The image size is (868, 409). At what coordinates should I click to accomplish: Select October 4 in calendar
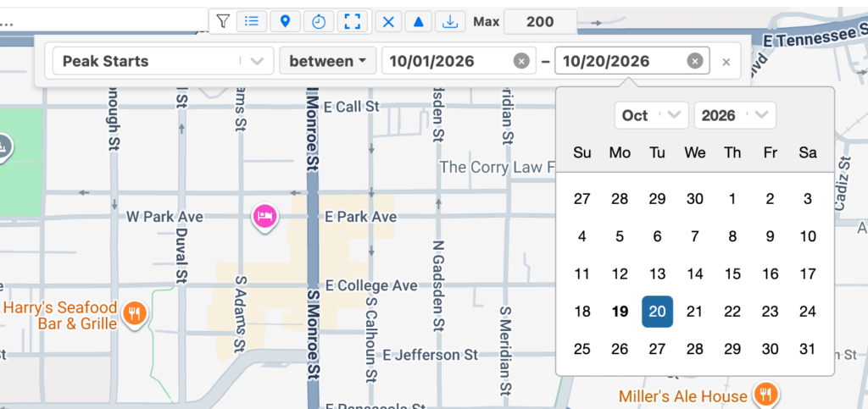pos(581,236)
